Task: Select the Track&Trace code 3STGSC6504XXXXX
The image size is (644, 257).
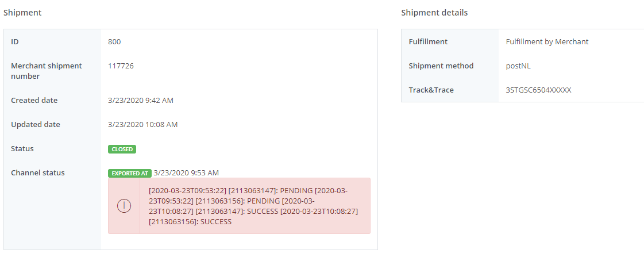Action: point(538,90)
